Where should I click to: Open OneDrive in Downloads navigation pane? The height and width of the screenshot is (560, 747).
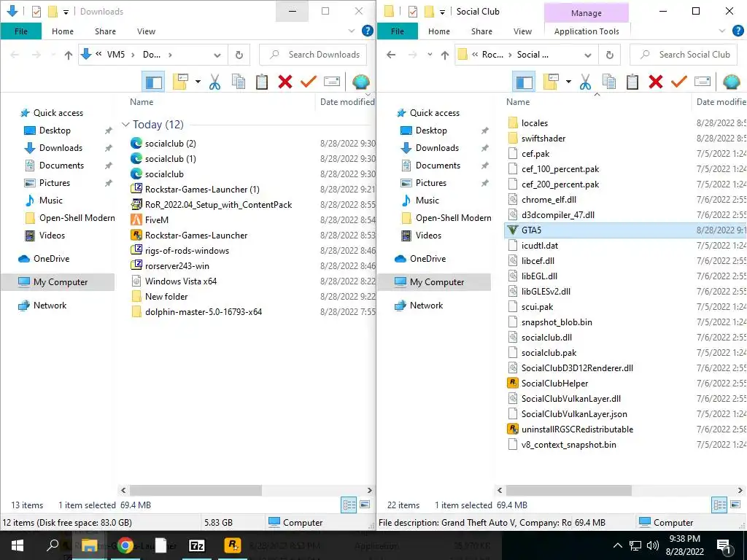coord(51,259)
